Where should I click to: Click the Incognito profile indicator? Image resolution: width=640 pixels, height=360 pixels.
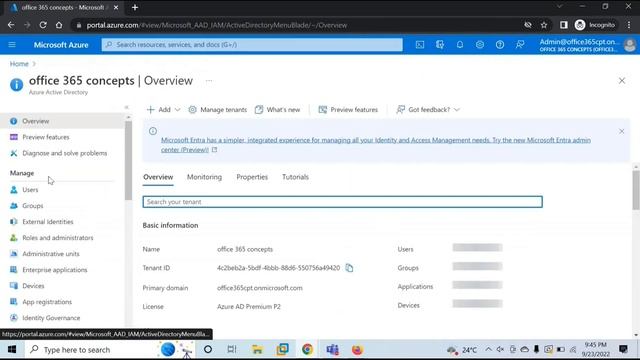click(x=595, y=25)
